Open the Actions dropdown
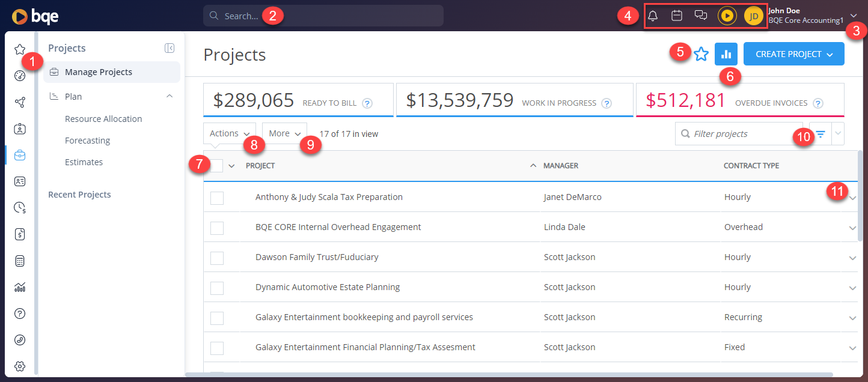Screen dimensions: 868x382 [x=230, y=133]
